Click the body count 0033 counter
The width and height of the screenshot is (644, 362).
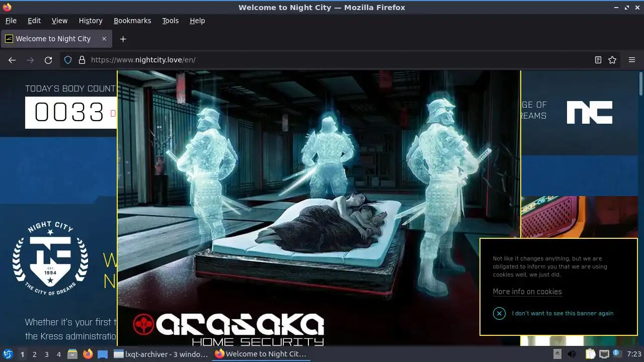70,112
